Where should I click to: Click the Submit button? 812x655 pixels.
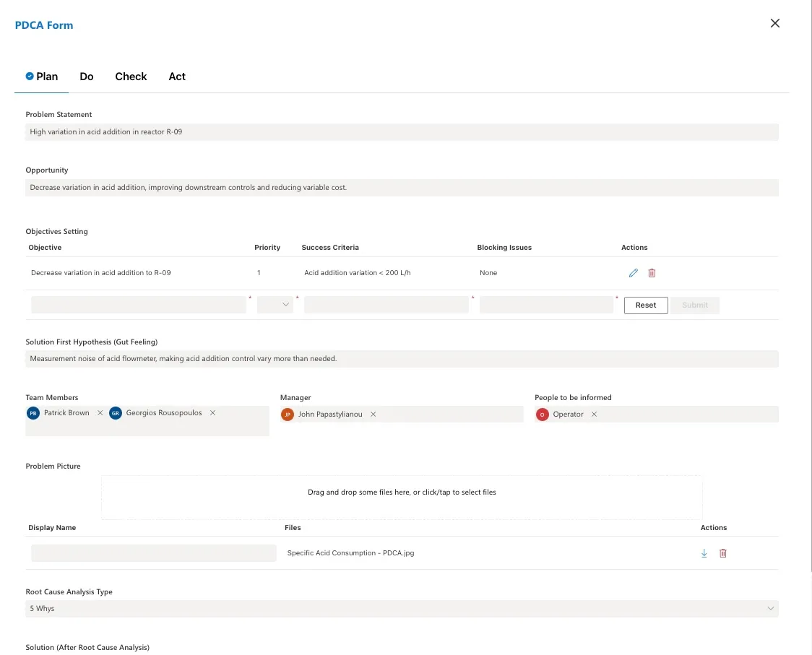tap(694, 305)
